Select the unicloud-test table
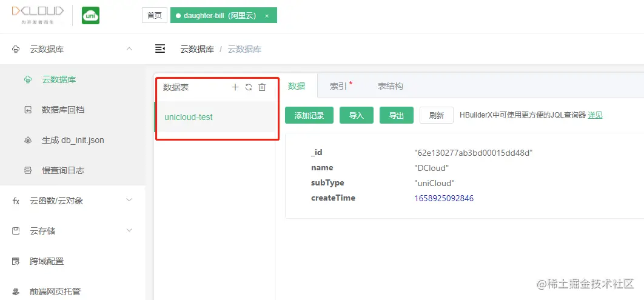644x300 pixels. point(216,117)
